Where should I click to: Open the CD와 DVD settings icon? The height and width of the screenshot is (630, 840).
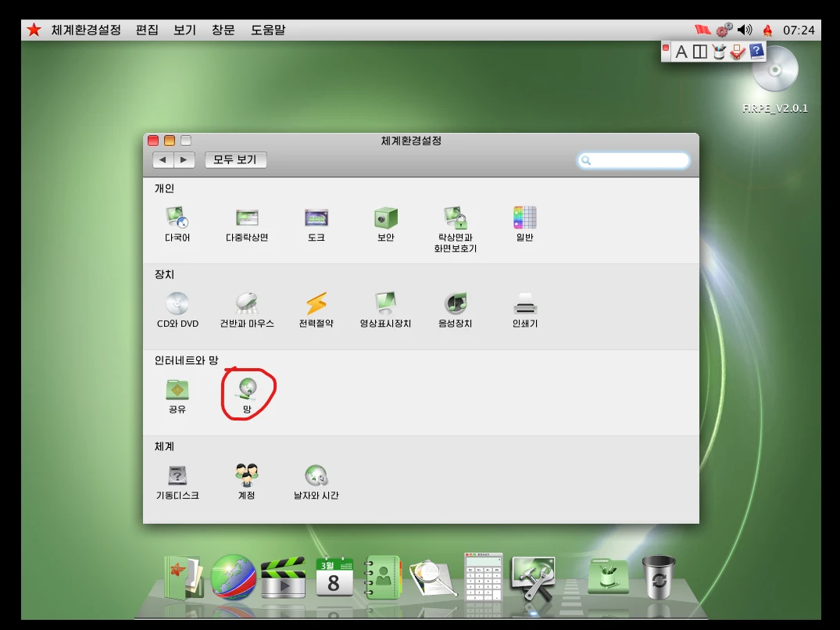tap(177, 304)
